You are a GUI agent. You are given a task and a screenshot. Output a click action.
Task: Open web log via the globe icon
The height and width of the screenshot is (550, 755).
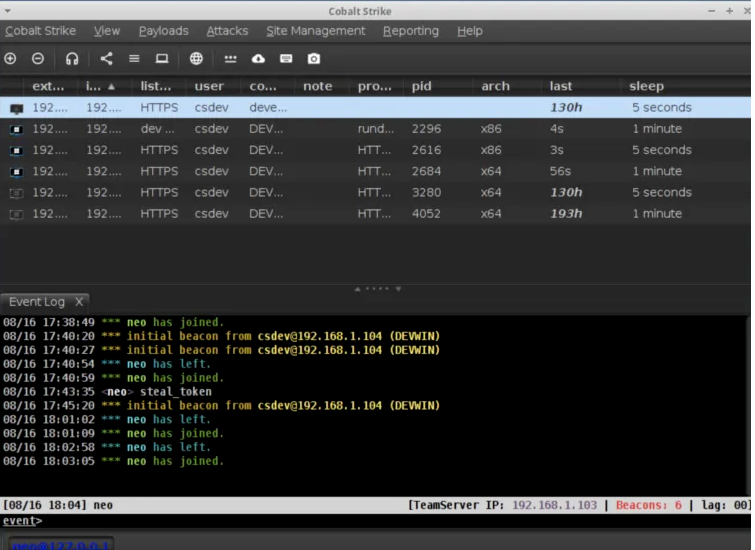[196, 59]
